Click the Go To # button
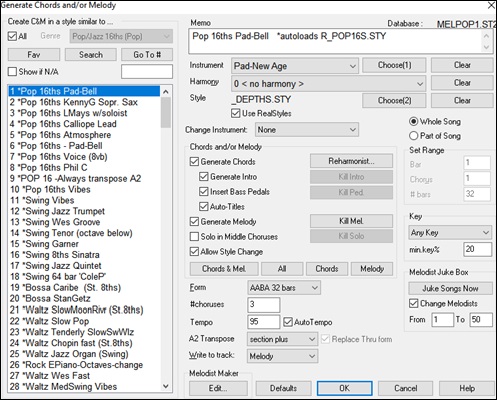497x400 pixels. [147, 55]
